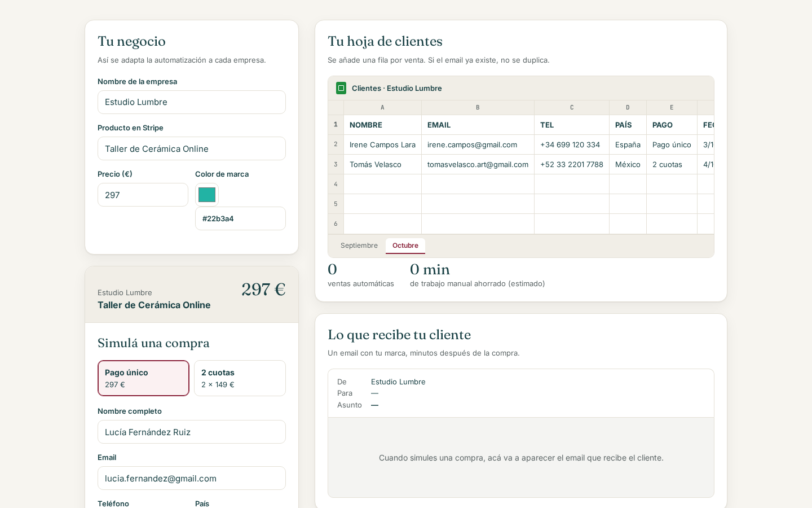Screen dimensions: 812x508
Task: Click the EMAIL header cell
Action: [x=478, y=125]
